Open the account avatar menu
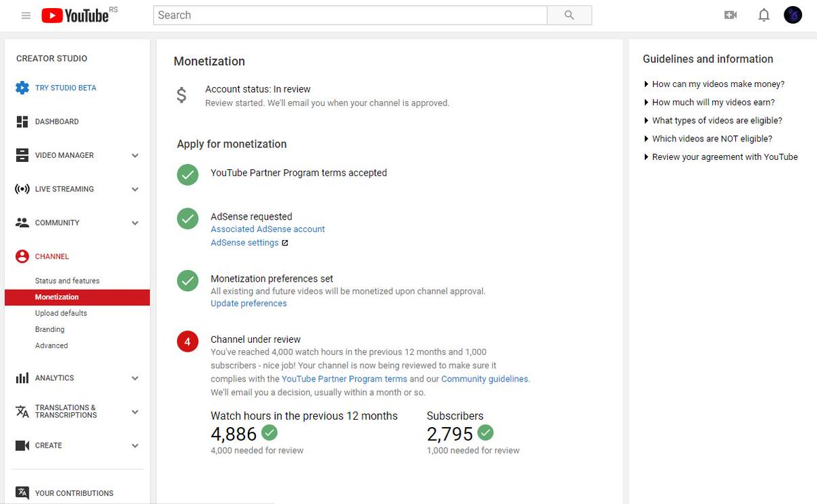 793,15
